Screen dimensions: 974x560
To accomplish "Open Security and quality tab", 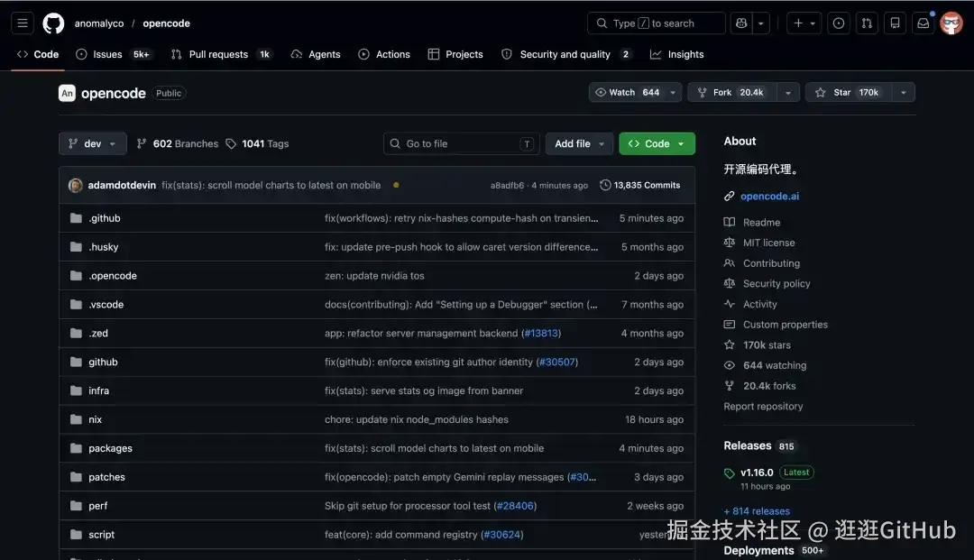I will coord(566,54).
